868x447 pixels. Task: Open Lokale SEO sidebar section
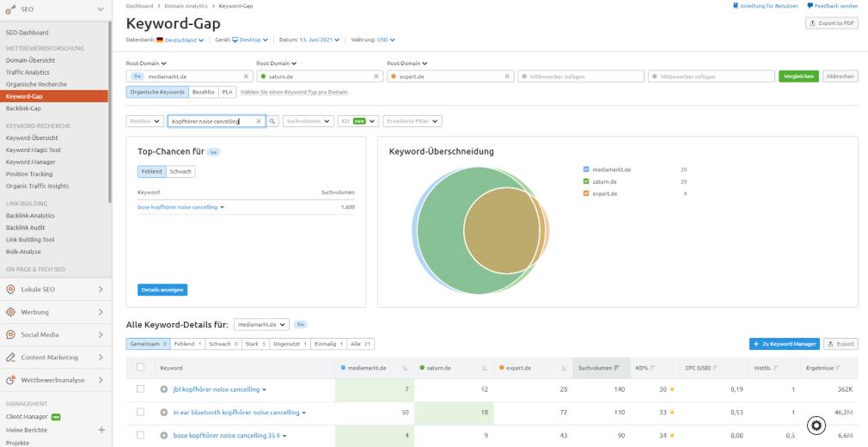[x=55, y=289]
